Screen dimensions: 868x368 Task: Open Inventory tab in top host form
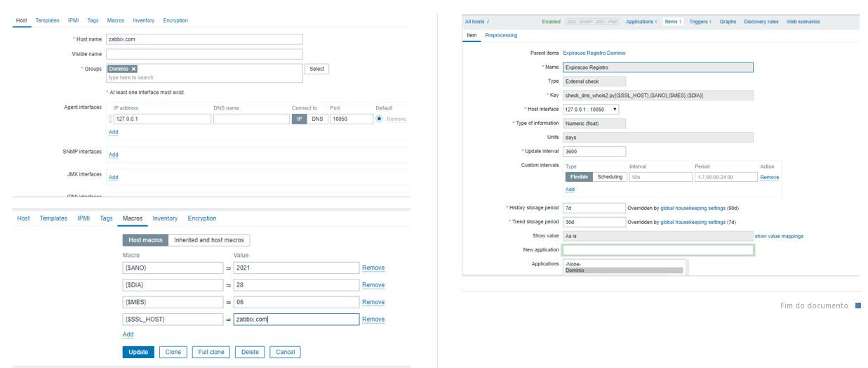pyautogui.click(x=144, y=20)
